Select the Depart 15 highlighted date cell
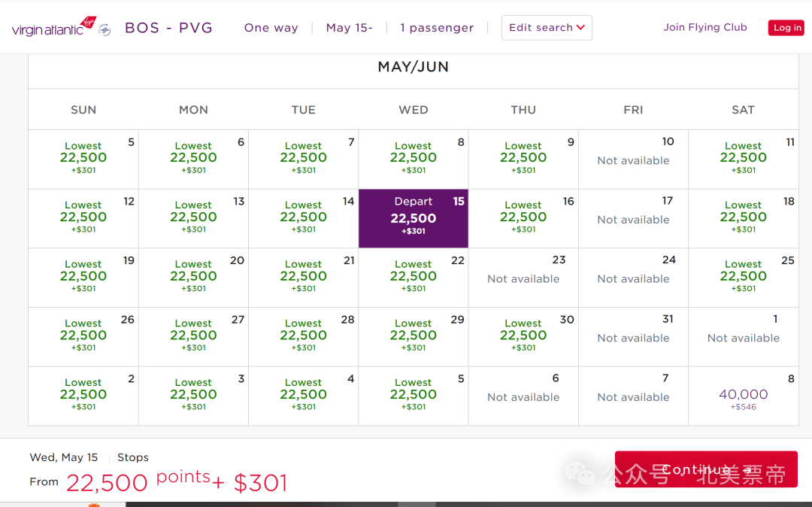 point(413,218)
